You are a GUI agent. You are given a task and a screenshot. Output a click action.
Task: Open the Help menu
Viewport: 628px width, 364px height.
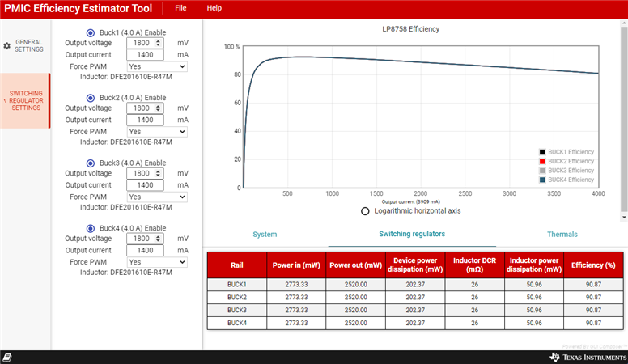coord(214,8)
